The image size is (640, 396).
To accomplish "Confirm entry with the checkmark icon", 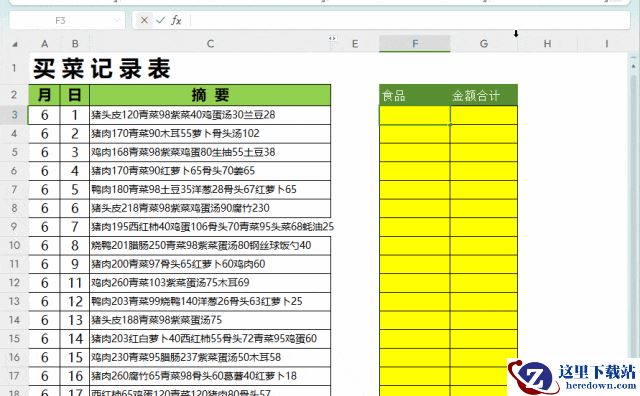I will pyautogui.click(x=160, y=20).
